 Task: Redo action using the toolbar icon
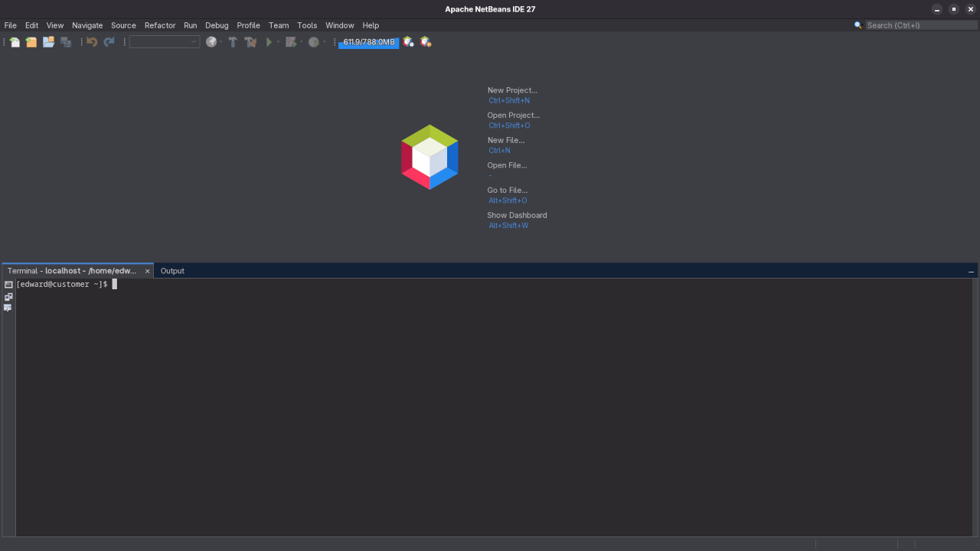109,42
